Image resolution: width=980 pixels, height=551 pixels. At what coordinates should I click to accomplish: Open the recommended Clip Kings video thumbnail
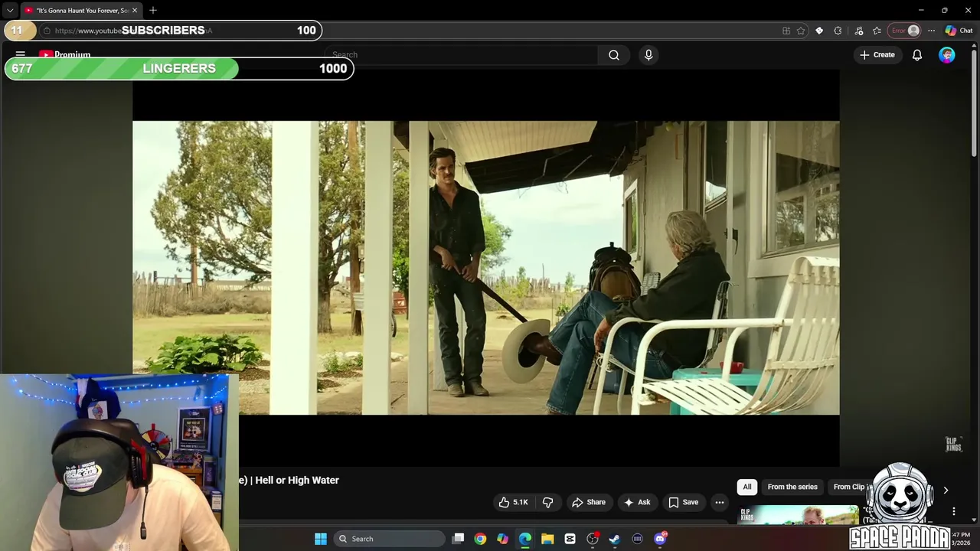point(798,514)
